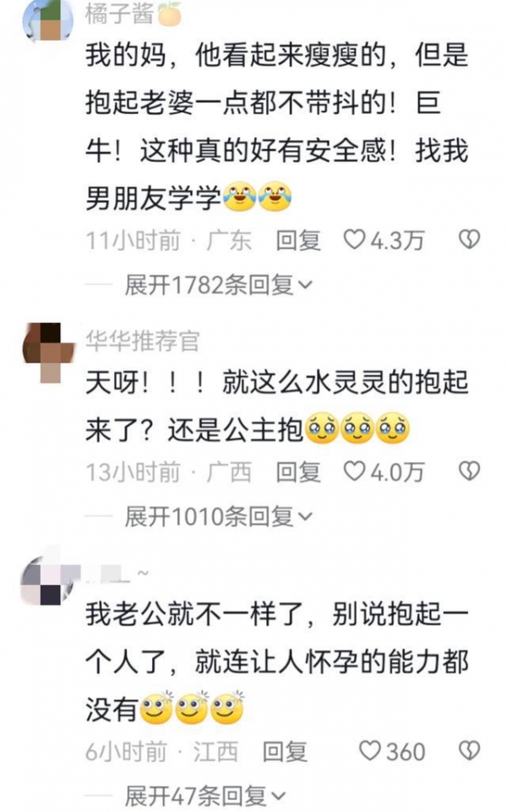Like 橘子酱's comment with the heart icon
Screen dimensions: 507x812
(355, 239)
